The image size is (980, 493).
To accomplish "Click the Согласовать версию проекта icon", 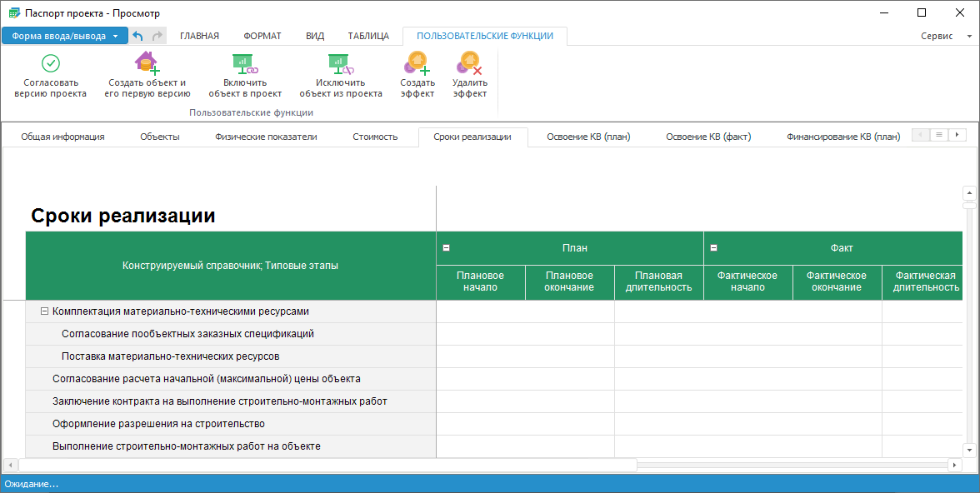I will click(x=50, y=63).
